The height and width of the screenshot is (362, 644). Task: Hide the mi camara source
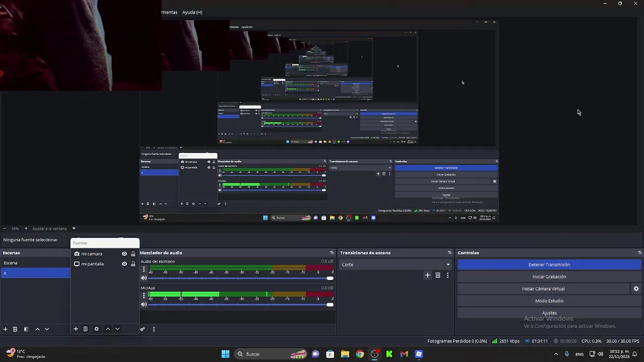point(124,254)
